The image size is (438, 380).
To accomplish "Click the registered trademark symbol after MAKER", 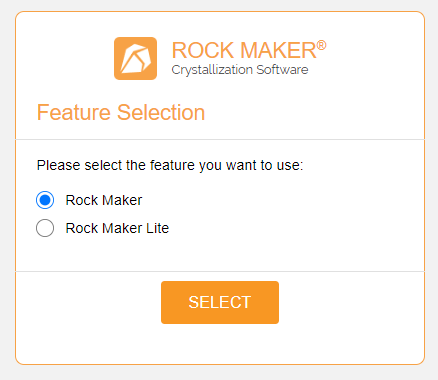I will [x=321, y=45].
